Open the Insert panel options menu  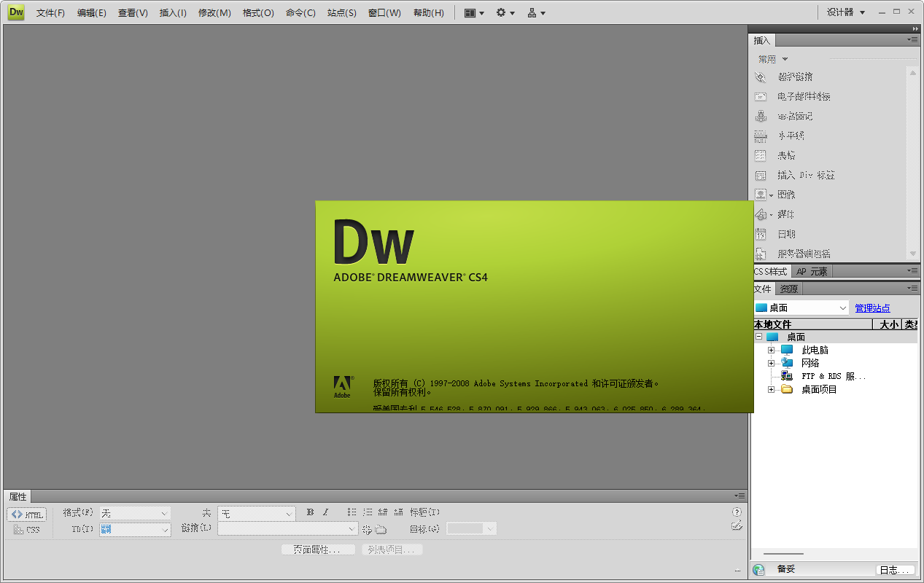click(914, 40)
